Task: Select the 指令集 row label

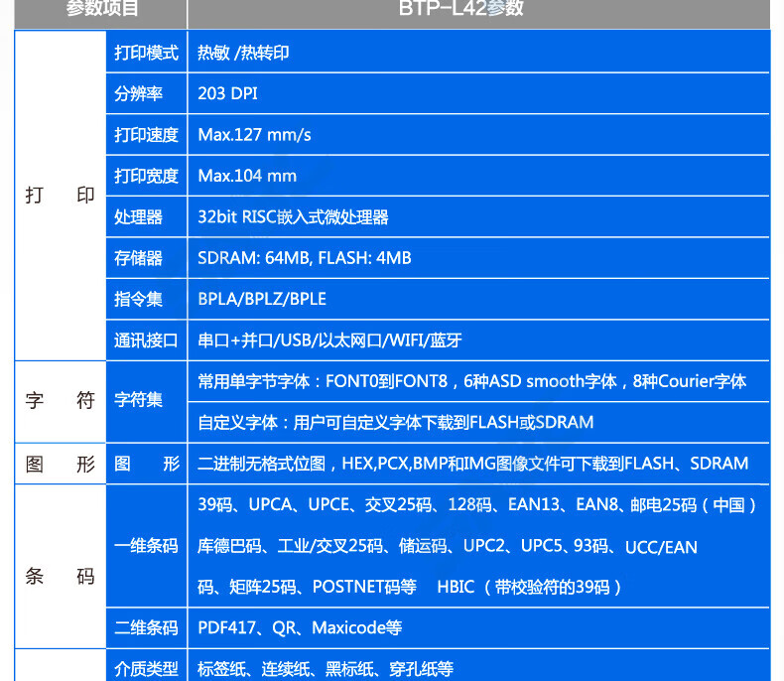Action: tap(139, 299)
